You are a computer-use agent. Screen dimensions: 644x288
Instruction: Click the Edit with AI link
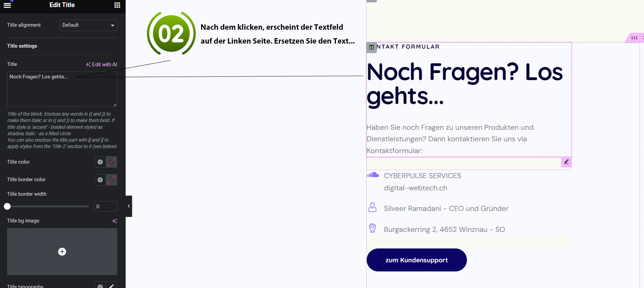click(x=101, y=65)
